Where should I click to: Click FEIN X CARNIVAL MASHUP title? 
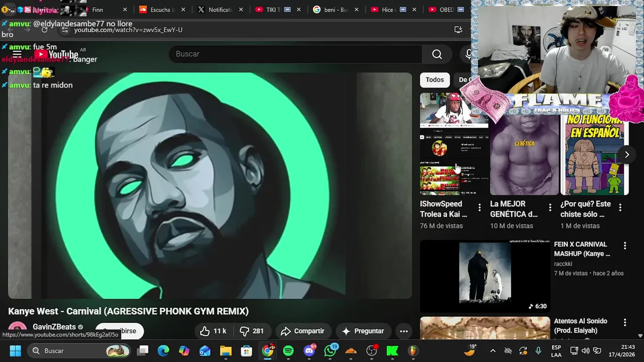point(582,249)
